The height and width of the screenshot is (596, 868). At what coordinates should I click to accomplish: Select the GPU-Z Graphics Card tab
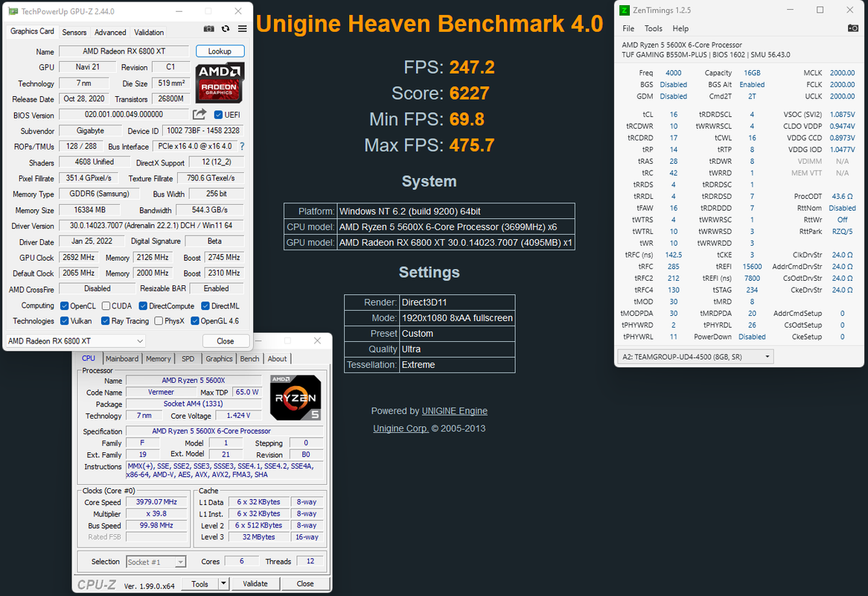(x=32, y=31)
